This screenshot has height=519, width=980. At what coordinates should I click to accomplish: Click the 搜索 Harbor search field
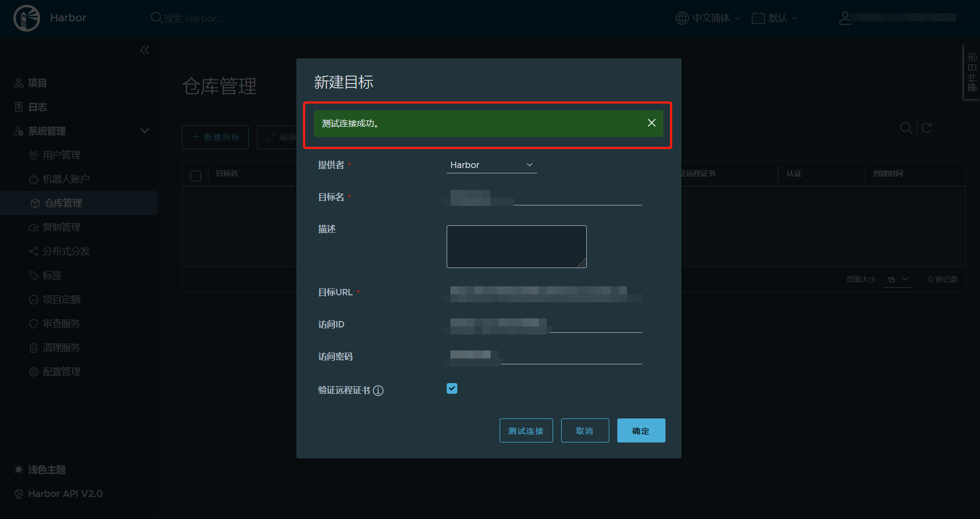[194, 18]
